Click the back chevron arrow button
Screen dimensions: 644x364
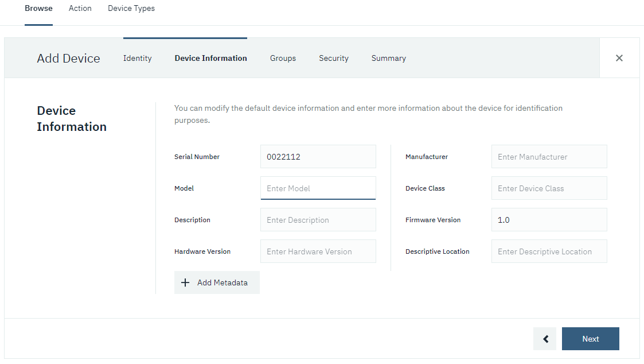point(544,339)
